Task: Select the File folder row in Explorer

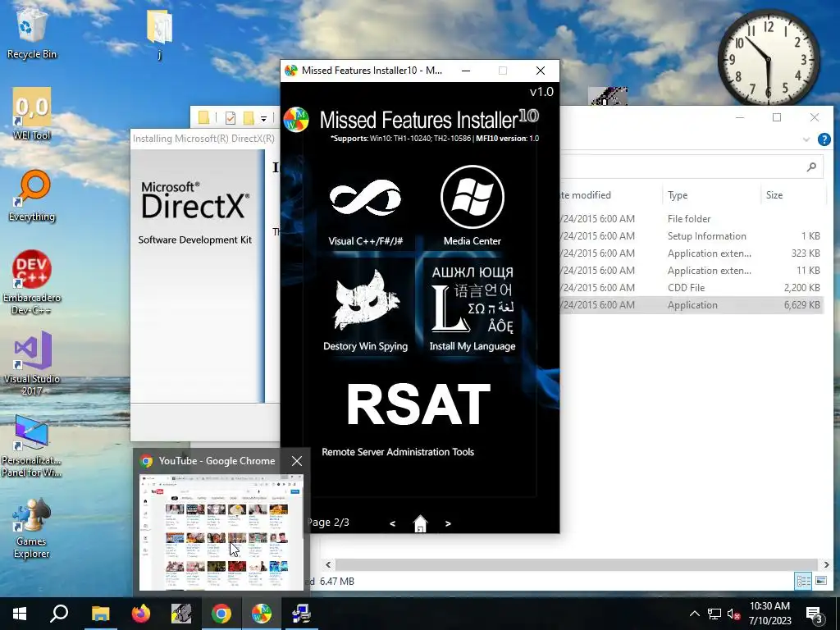Action: [x=691, y=218]
